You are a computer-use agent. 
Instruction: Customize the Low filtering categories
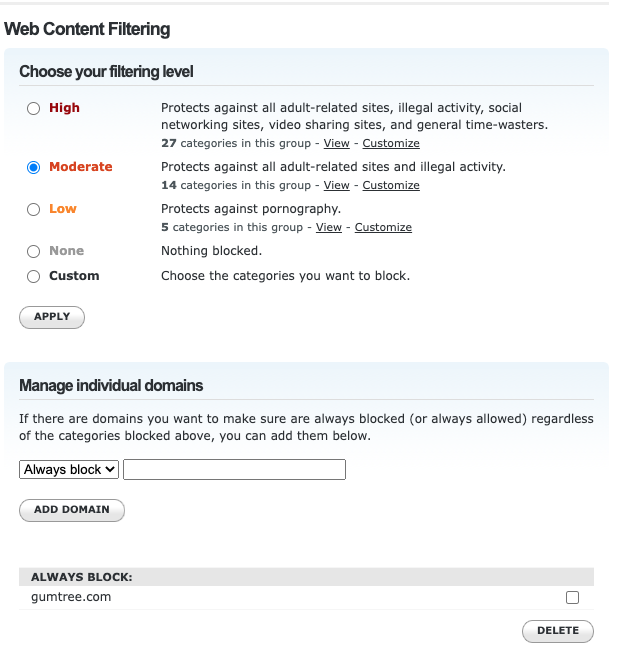(x=383, y=228)
